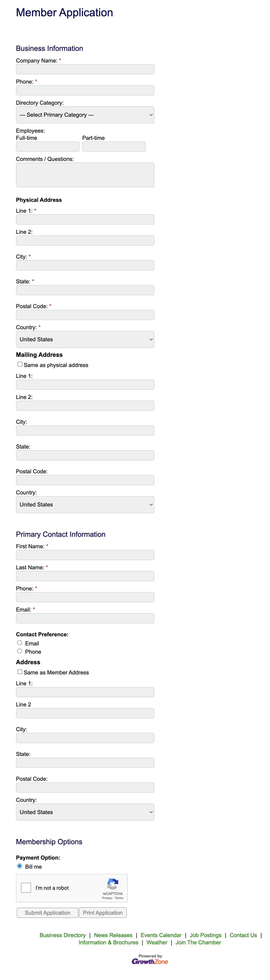Check the I'm not a robot box

(x=26, y=888)
